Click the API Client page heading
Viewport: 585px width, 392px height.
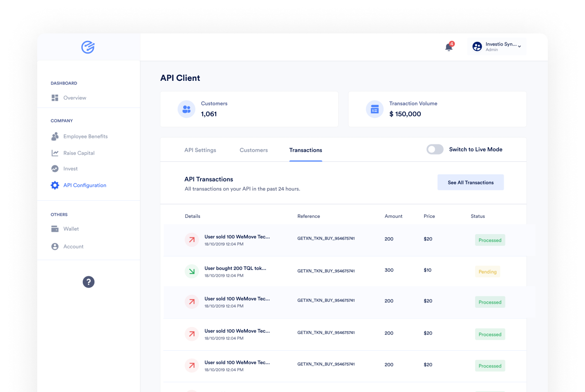180,78
